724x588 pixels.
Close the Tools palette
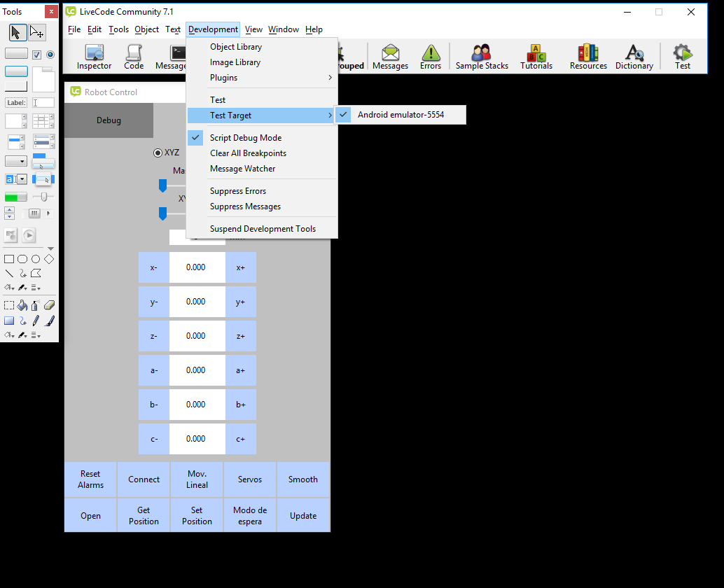coord(51,11)
